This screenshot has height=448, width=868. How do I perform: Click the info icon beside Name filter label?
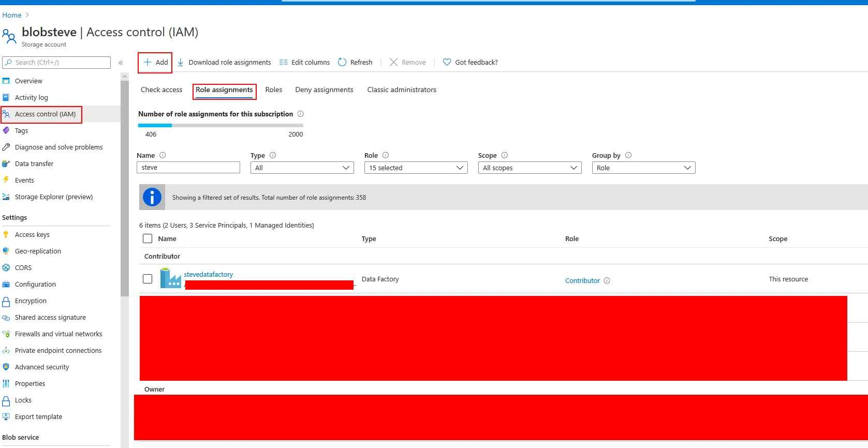pos(163,155)
